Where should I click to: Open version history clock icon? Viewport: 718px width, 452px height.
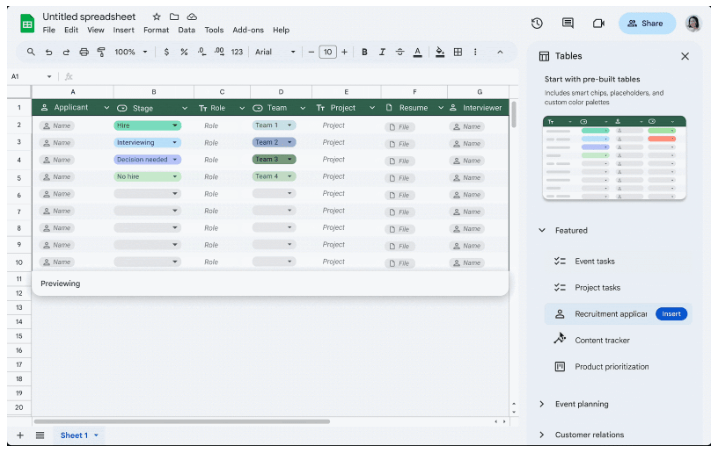[x=537, y=23]
